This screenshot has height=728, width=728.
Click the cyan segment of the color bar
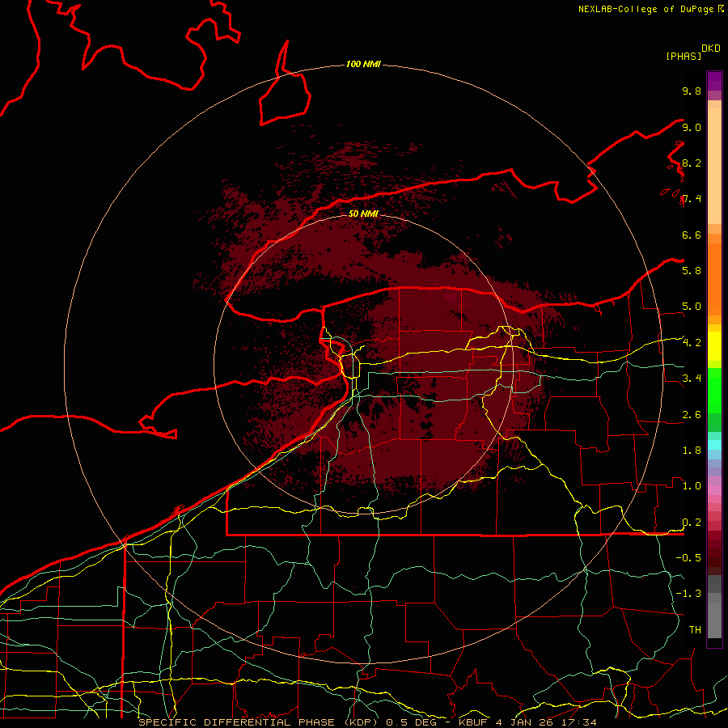[714, 445]
